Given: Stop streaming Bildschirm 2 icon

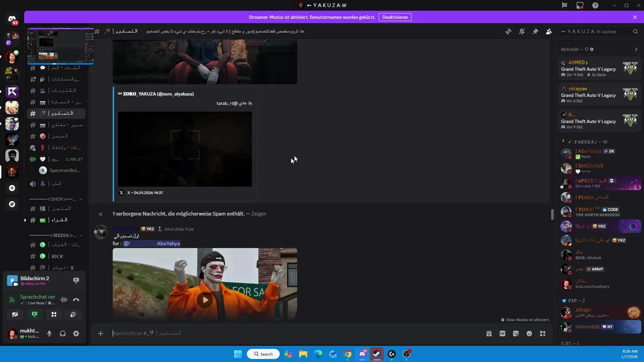Looking at the screenshot, I should [x=76, y=280].
